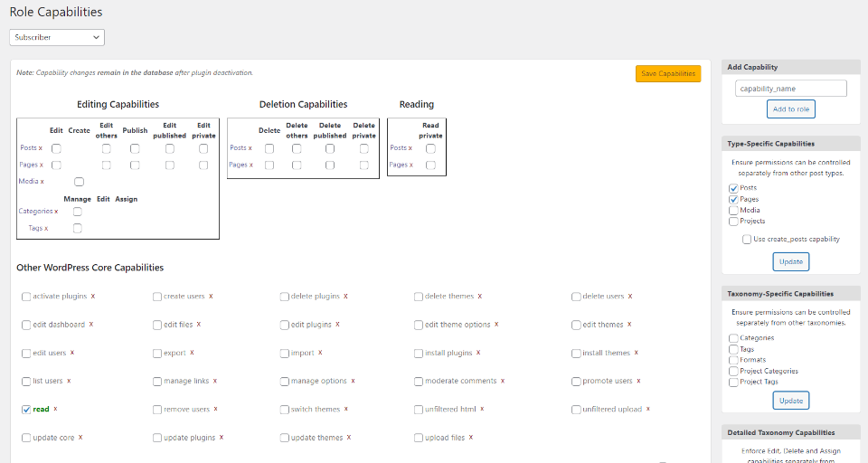Click the capability_name input field
The width and height of the screenshot is (868, 463).
pos(790,89)
